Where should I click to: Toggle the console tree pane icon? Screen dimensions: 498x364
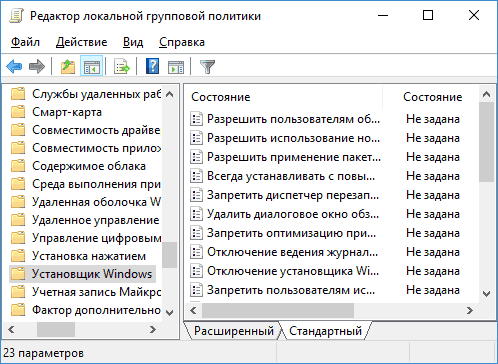point(91,66)
